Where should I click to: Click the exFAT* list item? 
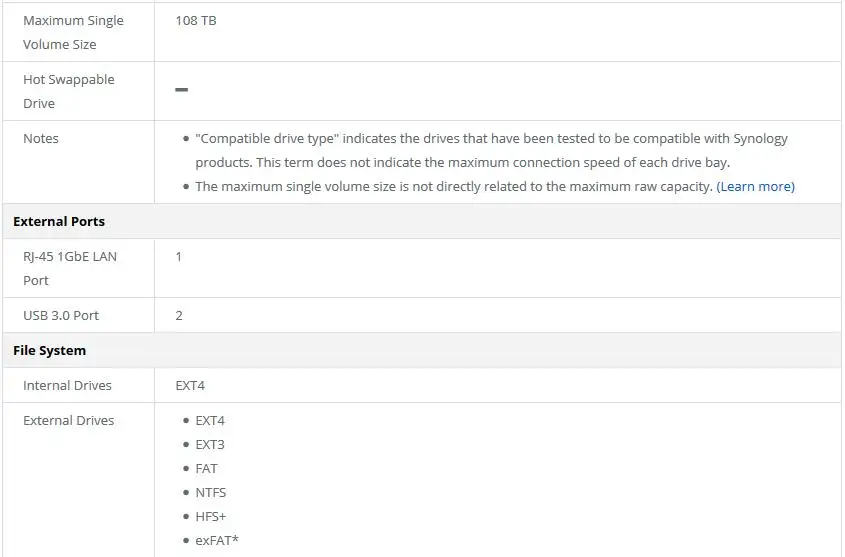[217, 540]
